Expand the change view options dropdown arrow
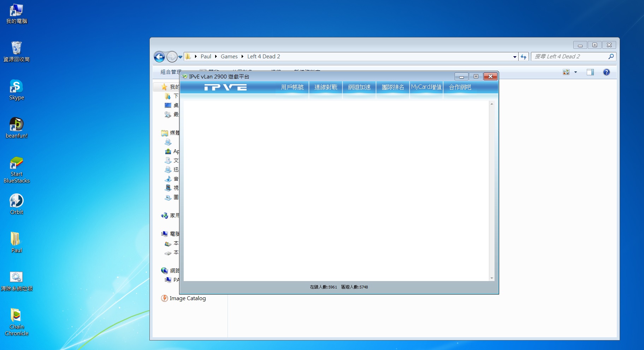This screenshot has width=644, height=350. (575, 72)
